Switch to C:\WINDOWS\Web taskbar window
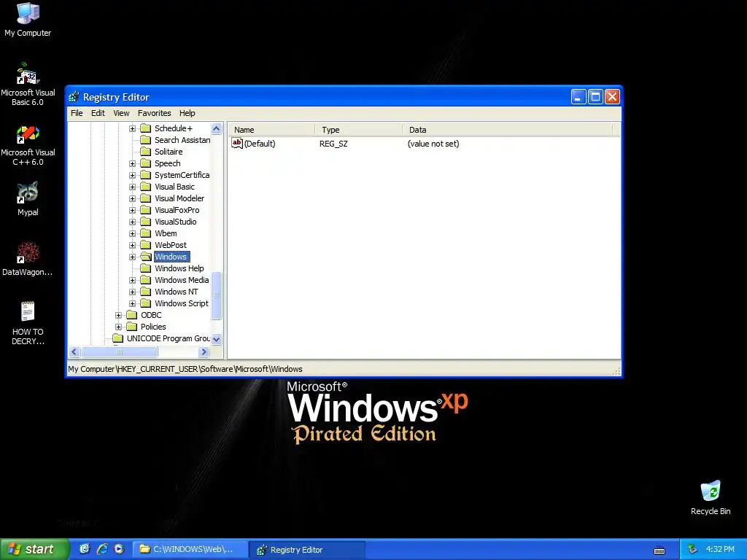This screenshot has width=747, height=560. click(x=190, y=549)
